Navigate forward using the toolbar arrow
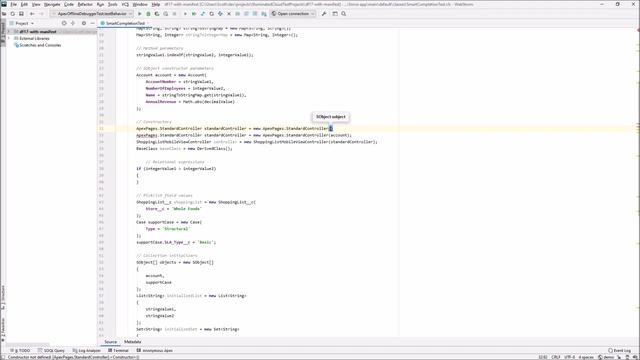 [41, 14]
